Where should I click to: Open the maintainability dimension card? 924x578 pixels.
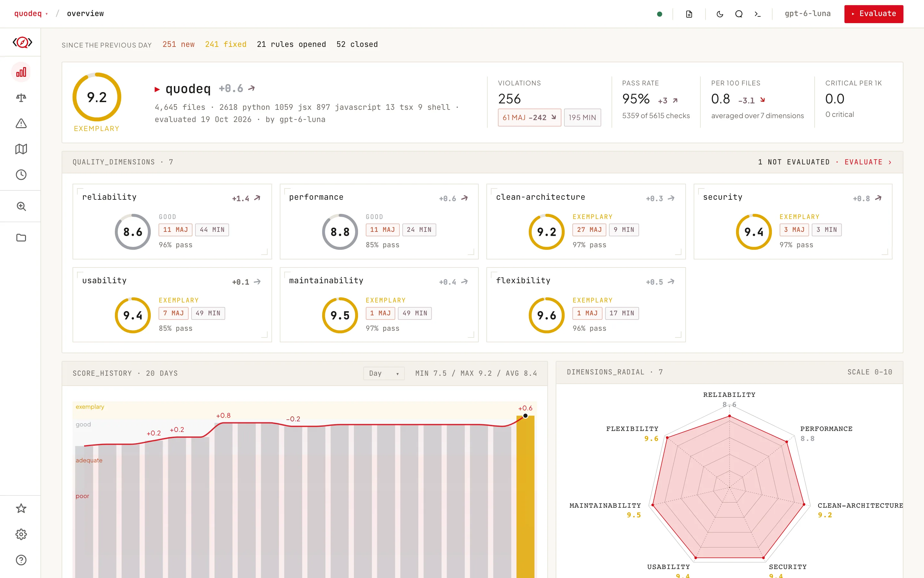[x=379, y=305]
